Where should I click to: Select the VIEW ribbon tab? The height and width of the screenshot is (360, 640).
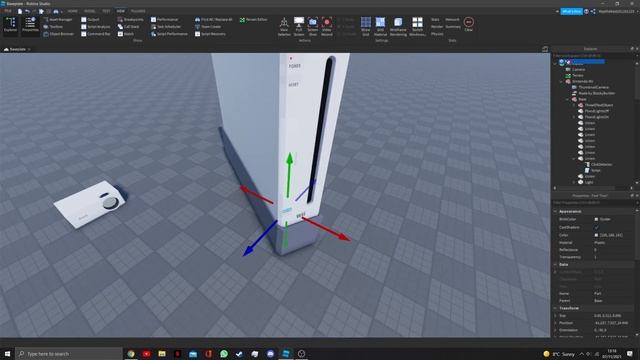click(121, 11)
